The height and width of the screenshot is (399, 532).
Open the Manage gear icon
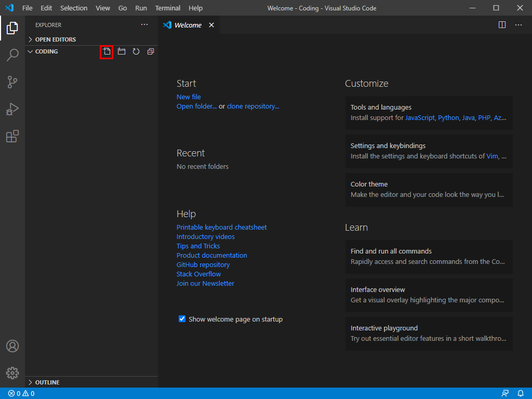point(12,373)
